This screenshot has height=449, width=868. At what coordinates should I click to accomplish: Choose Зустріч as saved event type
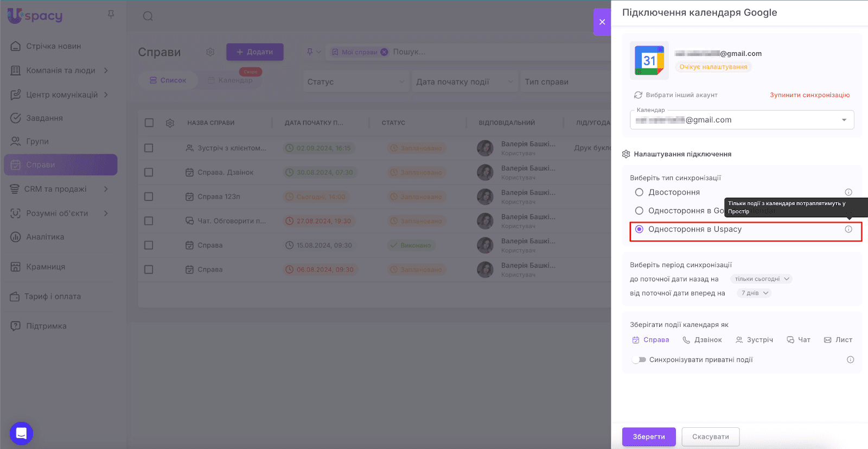754,340
